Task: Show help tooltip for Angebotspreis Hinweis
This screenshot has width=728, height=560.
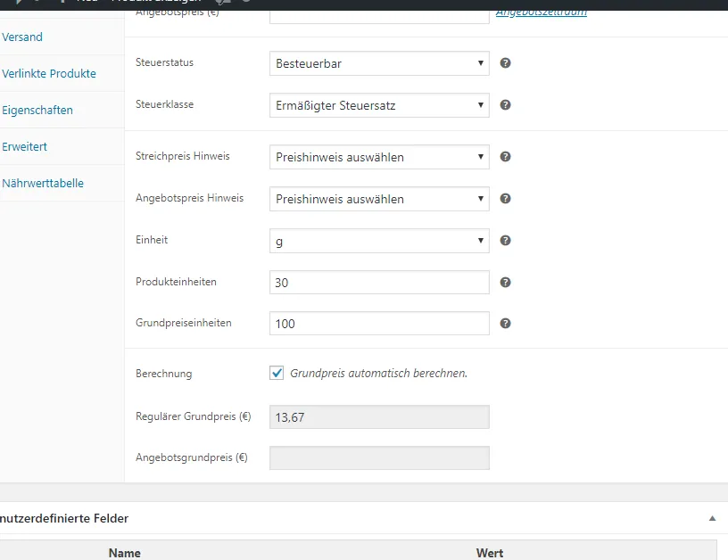Action: 505,199
